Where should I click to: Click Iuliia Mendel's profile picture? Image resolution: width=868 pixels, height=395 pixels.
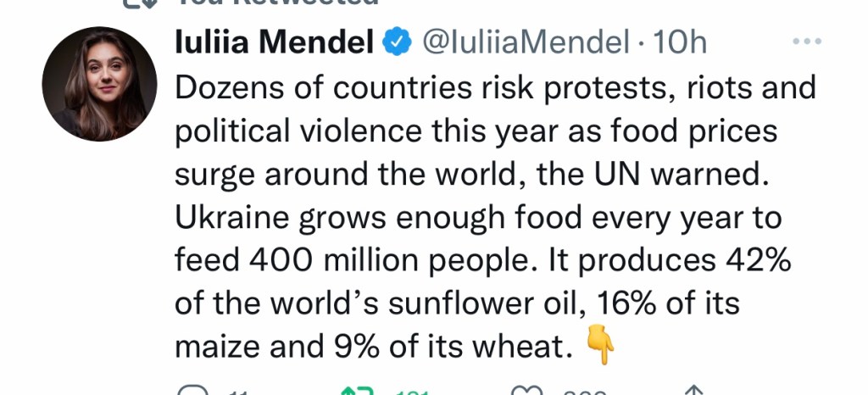pyautogui.click(x=99, y=84)
